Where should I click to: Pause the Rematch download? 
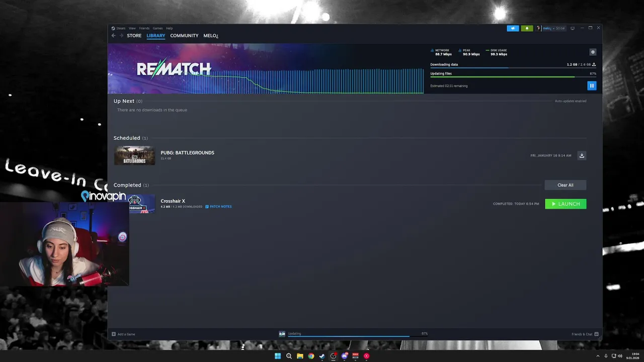click(592, 86)
